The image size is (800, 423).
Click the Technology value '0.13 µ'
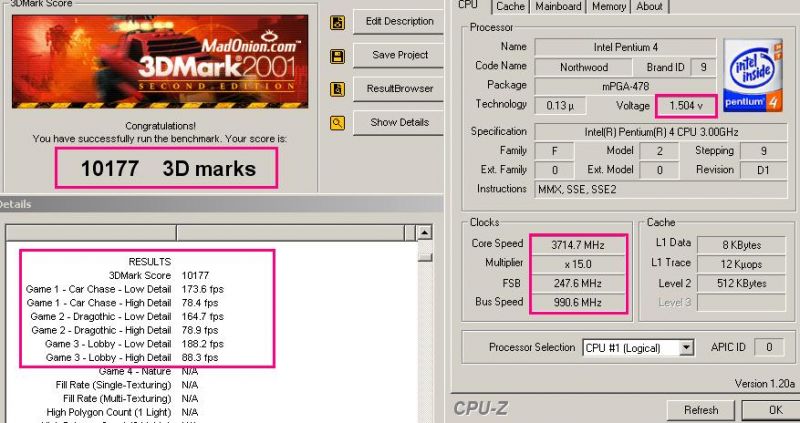pyautogui.click(x=560, y=106)
